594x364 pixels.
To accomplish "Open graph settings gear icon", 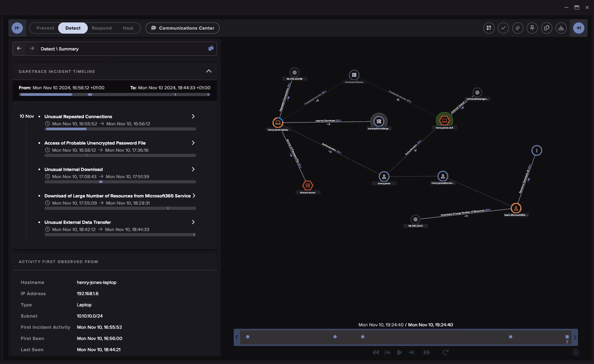I will click(576, 352).
